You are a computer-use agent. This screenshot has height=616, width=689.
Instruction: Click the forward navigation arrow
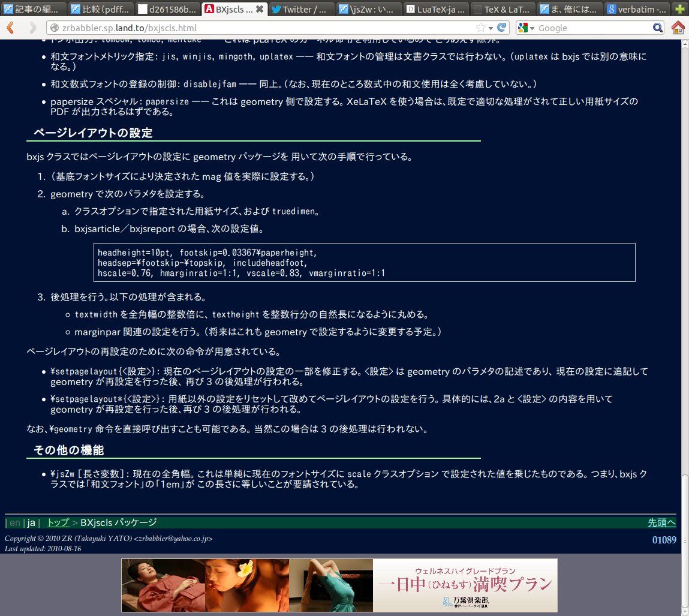click(32, 28)
